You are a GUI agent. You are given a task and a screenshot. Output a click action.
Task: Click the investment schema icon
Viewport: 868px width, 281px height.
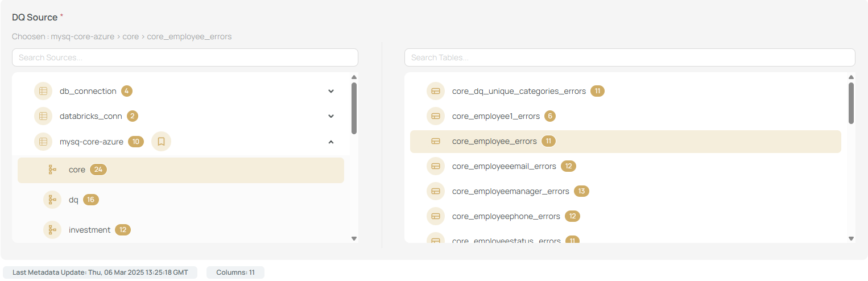(x=52, y=230)
